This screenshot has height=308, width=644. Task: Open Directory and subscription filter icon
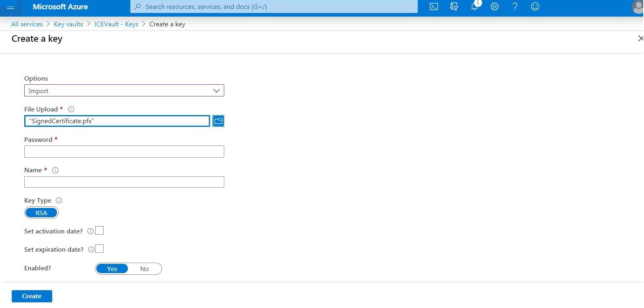tap(454, 7)
